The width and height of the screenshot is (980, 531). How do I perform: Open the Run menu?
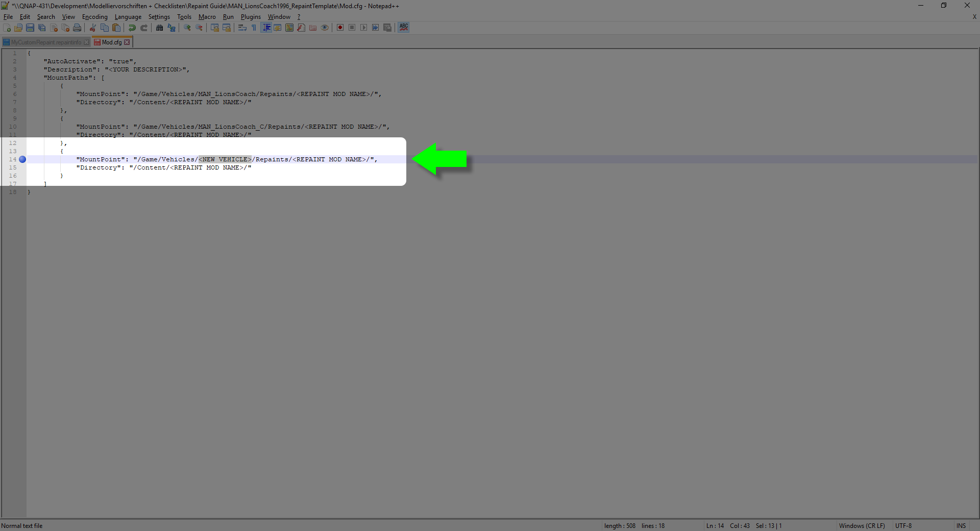pos(228,17)
